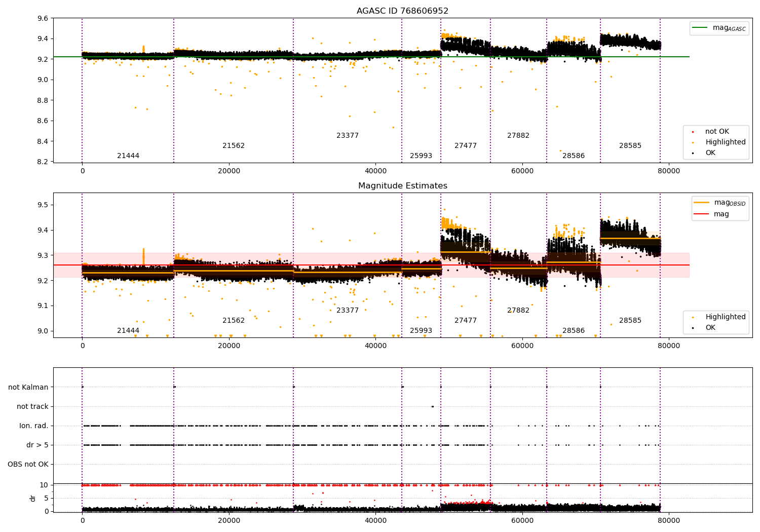Select the 'OBS not OK' axis label
The image size is (760, 532).
coord(28,465)
